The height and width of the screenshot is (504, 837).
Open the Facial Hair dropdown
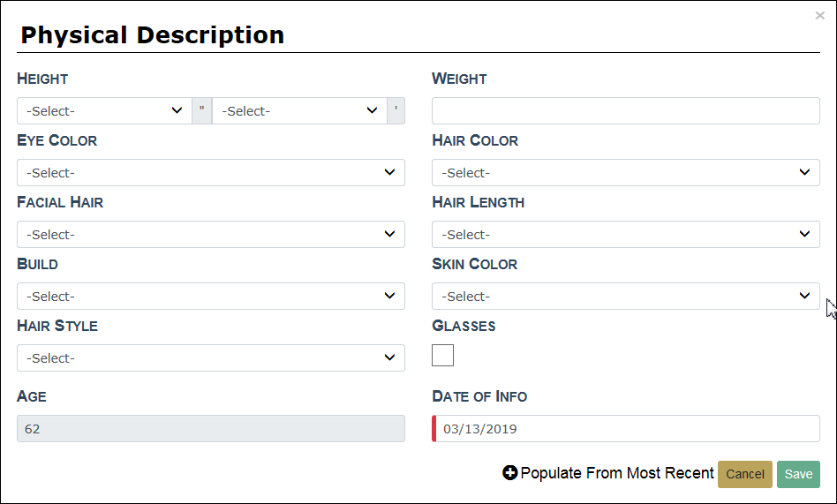click(x=210, y=234)
